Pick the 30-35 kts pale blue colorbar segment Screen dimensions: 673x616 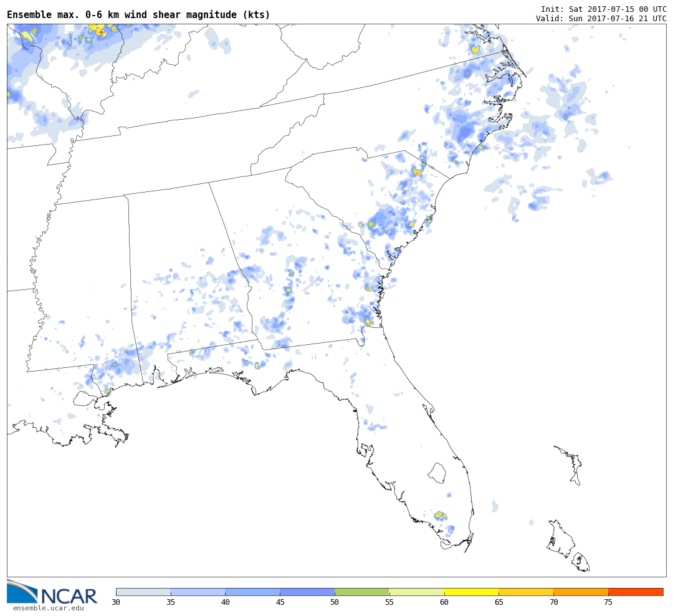tap(143, 592)
